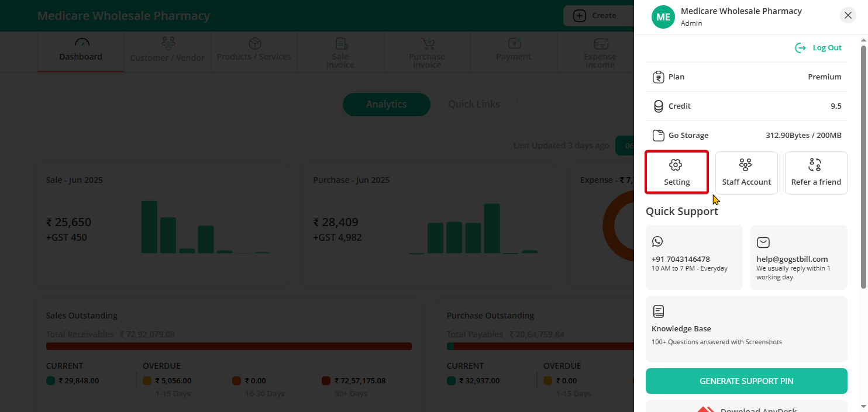This screenshot has height=412, width=868.
Task: Click the WhatsApp support icon
Action: pyautogui.click(x=657, y=241)
